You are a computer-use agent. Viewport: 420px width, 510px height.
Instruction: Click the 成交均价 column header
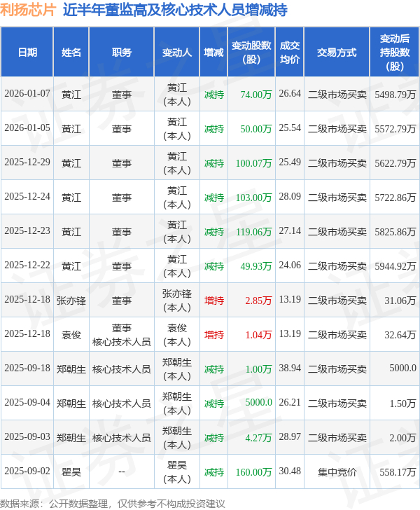290,53
